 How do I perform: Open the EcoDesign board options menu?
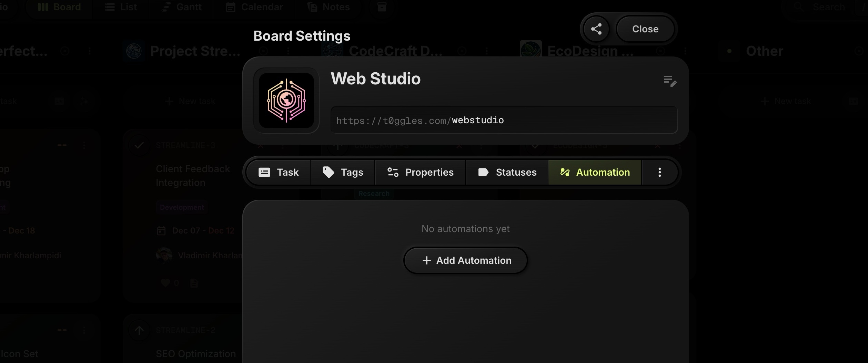685,50
